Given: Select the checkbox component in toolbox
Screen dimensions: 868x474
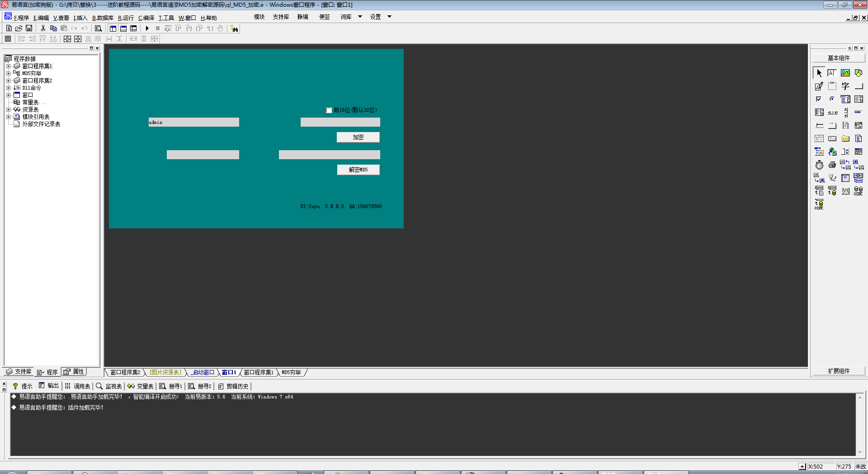Looking at the screenshot, I should (819, 99).
